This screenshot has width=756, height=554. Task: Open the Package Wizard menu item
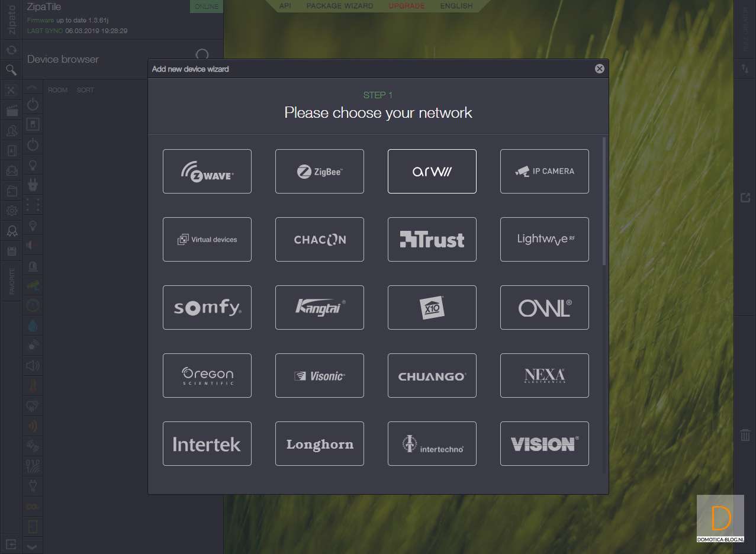pyautogui.click(x=340, y=6)
